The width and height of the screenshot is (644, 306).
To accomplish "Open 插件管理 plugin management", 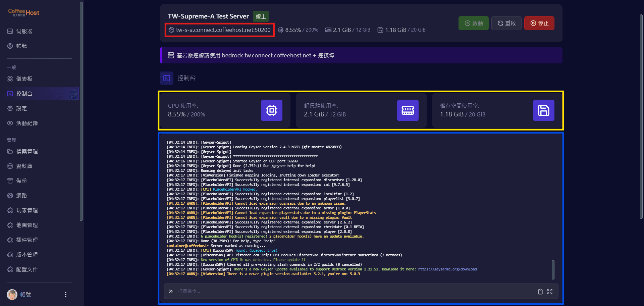I will click(39, 240).
